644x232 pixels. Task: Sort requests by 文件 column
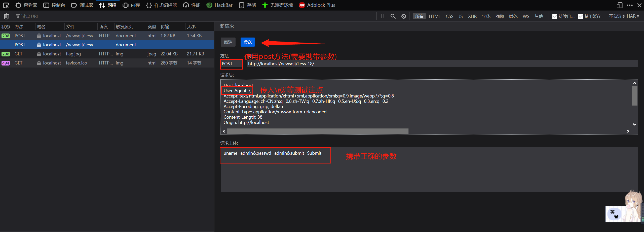point(81,27)
